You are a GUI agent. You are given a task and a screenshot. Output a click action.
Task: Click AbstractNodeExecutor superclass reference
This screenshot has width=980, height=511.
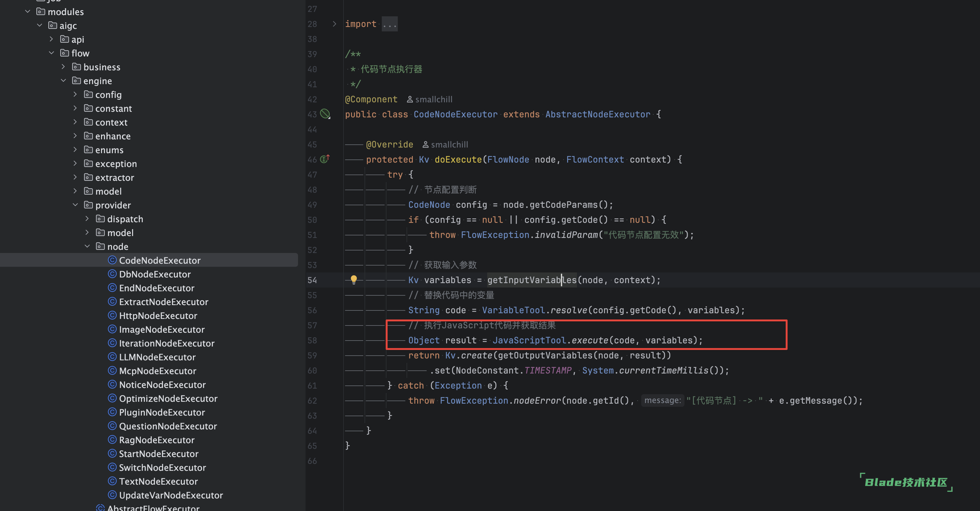[598, 114]
